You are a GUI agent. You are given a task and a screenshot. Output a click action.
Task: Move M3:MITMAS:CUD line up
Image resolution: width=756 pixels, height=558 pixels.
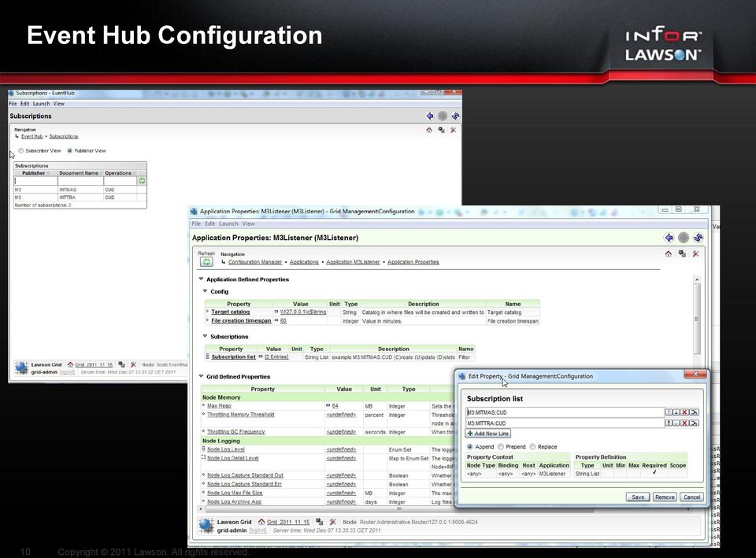point(669,412)
